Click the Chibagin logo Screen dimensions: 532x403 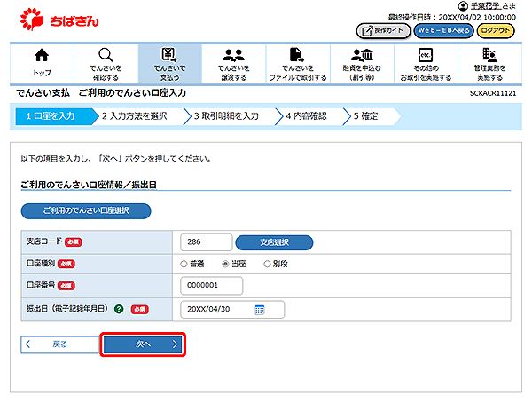click(62, 19)
